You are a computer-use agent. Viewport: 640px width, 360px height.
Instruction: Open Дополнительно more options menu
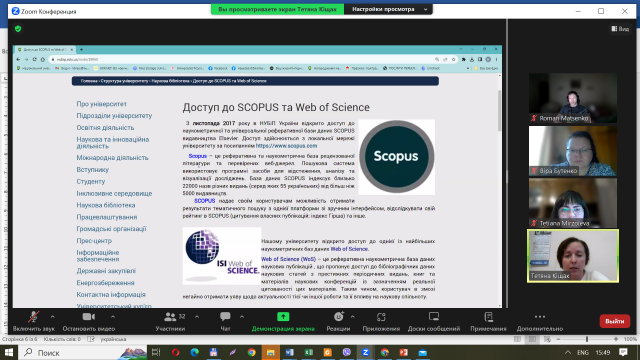[540, 321]
